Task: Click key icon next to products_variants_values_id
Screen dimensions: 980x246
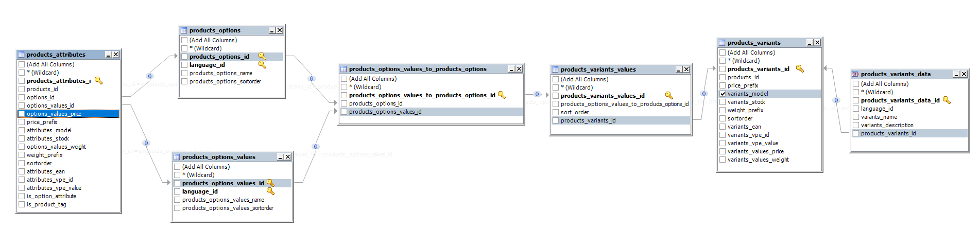Action: [669, 96]
